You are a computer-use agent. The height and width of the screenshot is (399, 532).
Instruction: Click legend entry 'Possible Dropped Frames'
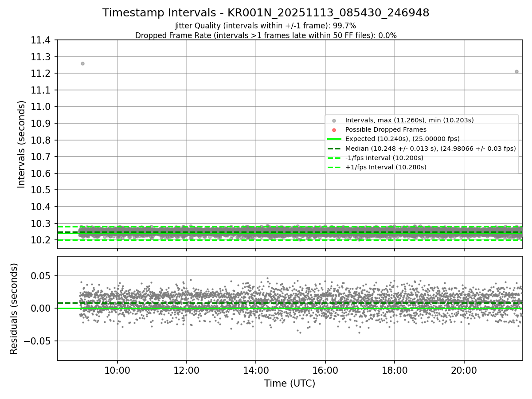pyautogui.click(x=386, y=129)
